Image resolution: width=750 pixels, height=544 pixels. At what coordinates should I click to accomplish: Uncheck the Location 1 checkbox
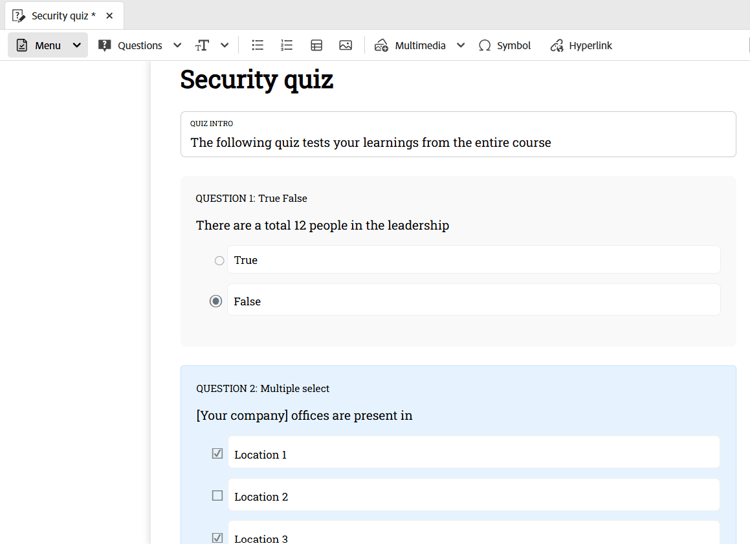click(217, 453)
